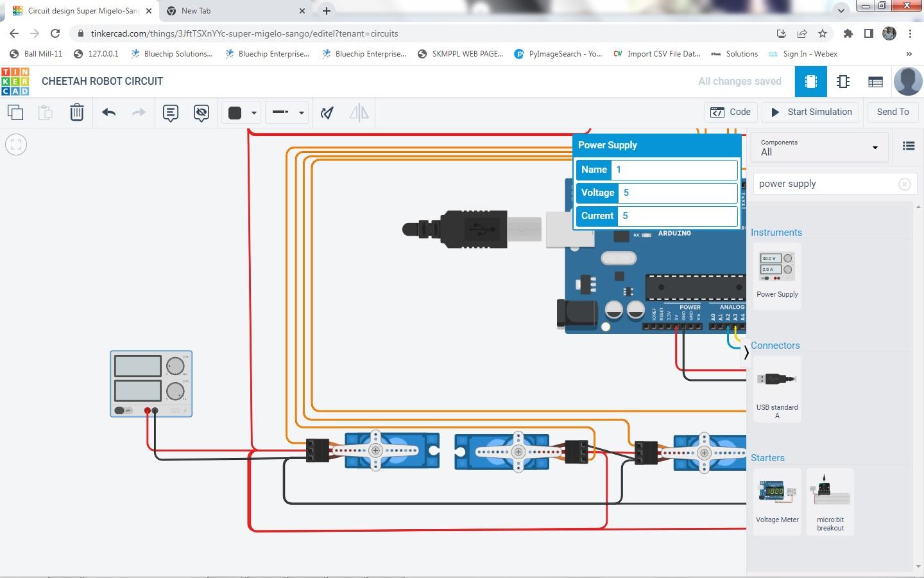Open the wire color dropdown

(x=242, y=113)
